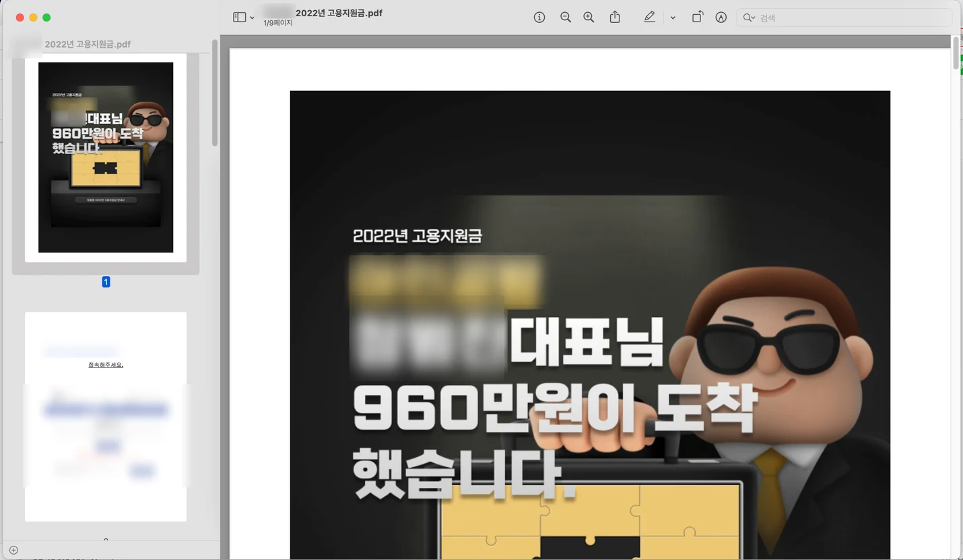Select page 1 thumbnail in sidebar
The width and height of the screenshot is (963, 560).
pyautogui.click(x=106, y=157)
